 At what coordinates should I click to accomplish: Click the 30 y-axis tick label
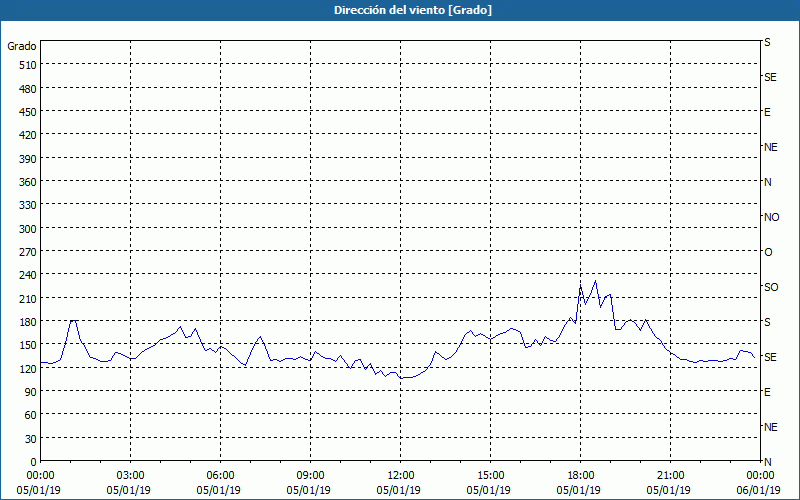31,439
